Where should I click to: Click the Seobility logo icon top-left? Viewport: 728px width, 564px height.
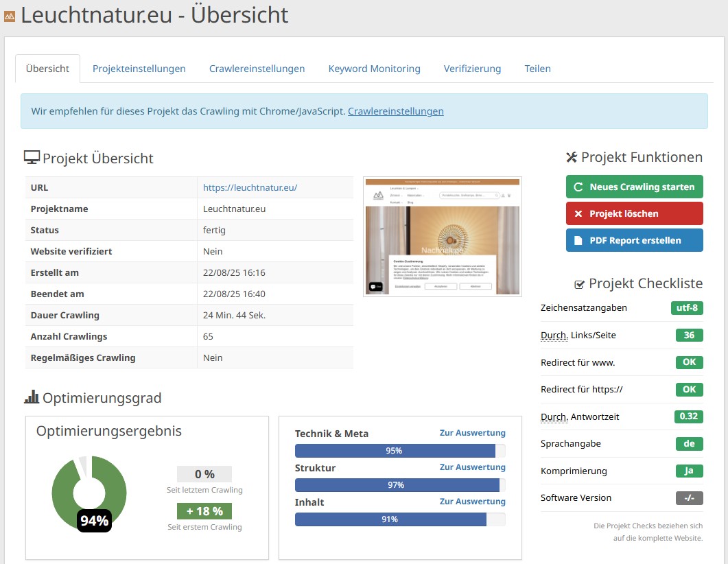9,14
